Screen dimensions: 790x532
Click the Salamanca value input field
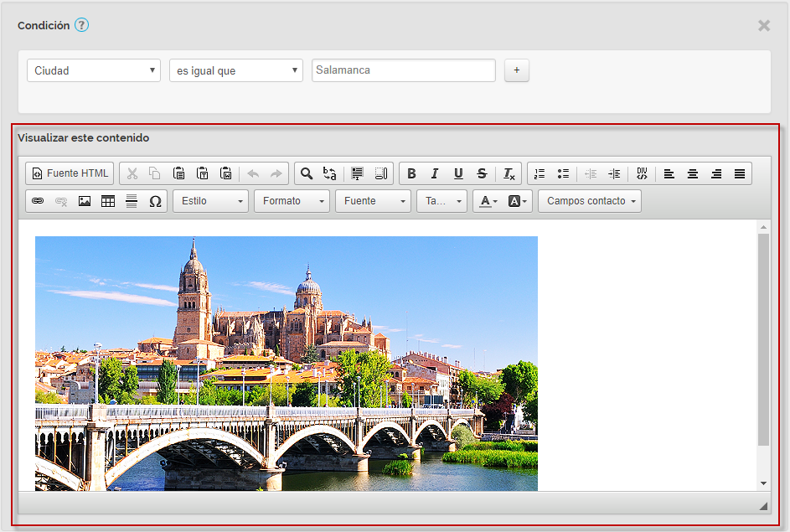tap(404, 70)
